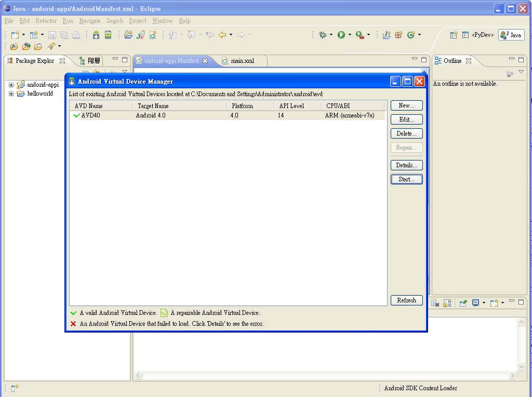The width and height of the screenshot is (532, 397).
Task: Expand the andorid-appi project tree node
Action: click(x=11, y=85)
